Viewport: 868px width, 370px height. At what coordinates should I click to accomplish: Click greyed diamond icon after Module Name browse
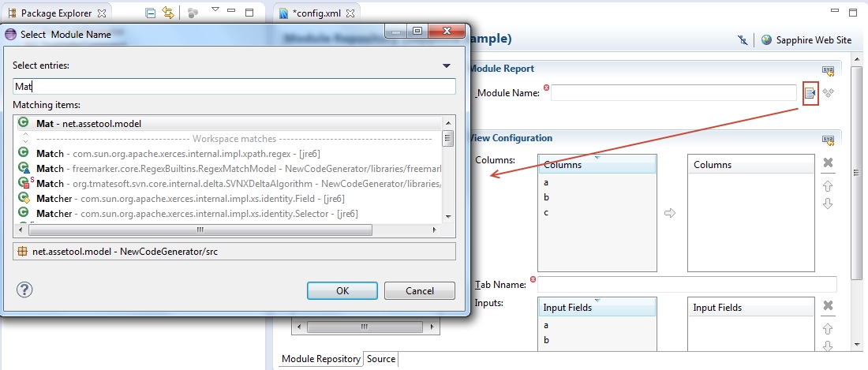tap(828, 93)
